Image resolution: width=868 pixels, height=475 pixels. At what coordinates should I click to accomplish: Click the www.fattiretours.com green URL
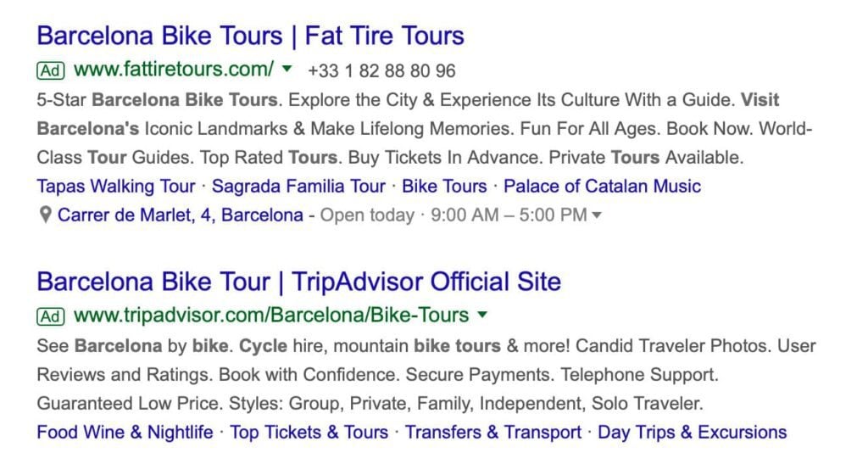174,70
